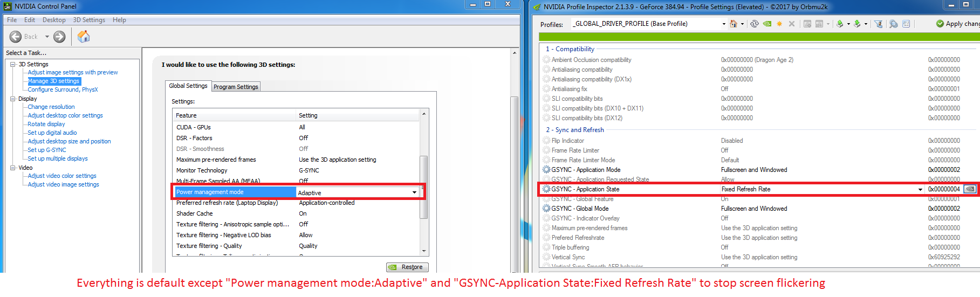Select the Maximum pre-rendered frames row in Control Panel

coord(296,160)
